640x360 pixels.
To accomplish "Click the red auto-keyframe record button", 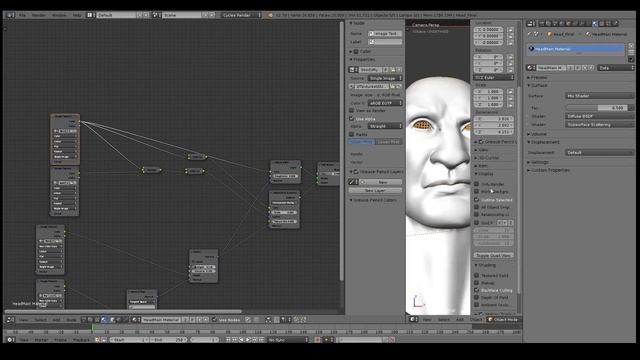I will point(318,340).
